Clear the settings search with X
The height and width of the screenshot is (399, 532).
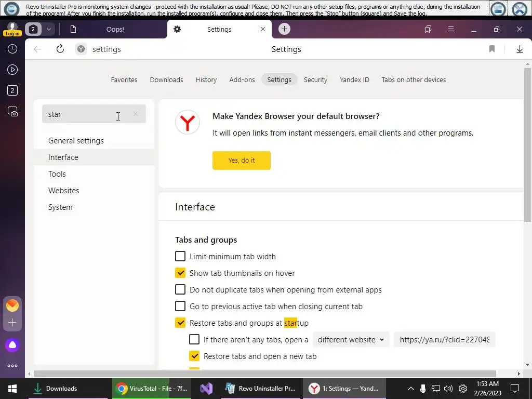click(x=136, y=114)
